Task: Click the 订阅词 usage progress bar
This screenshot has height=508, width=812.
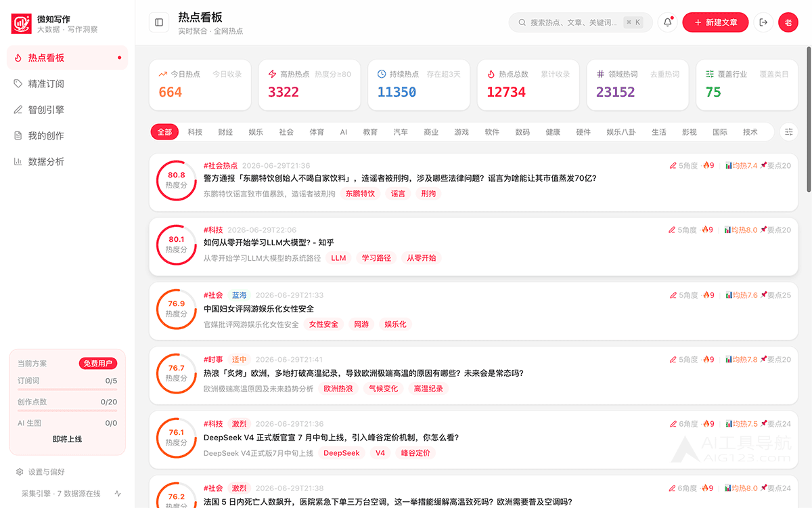Action: coord(67,389)
